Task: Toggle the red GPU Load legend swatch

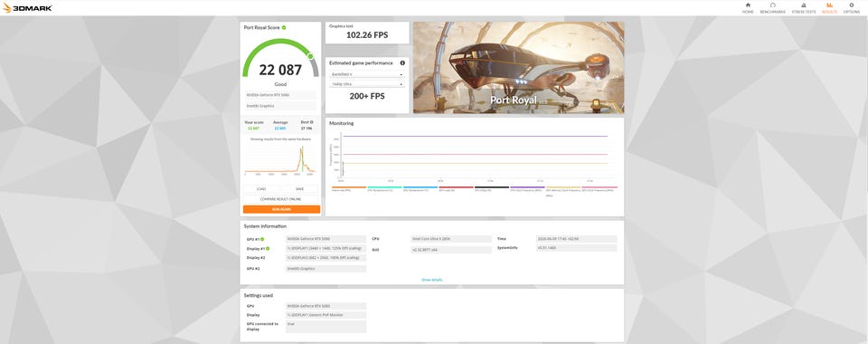Action: point(456,187)
